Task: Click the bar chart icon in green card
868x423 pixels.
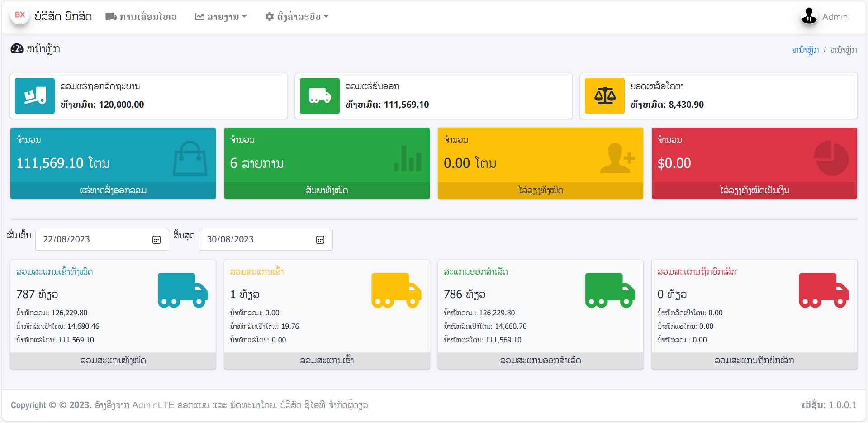Action: click(408, 158)
